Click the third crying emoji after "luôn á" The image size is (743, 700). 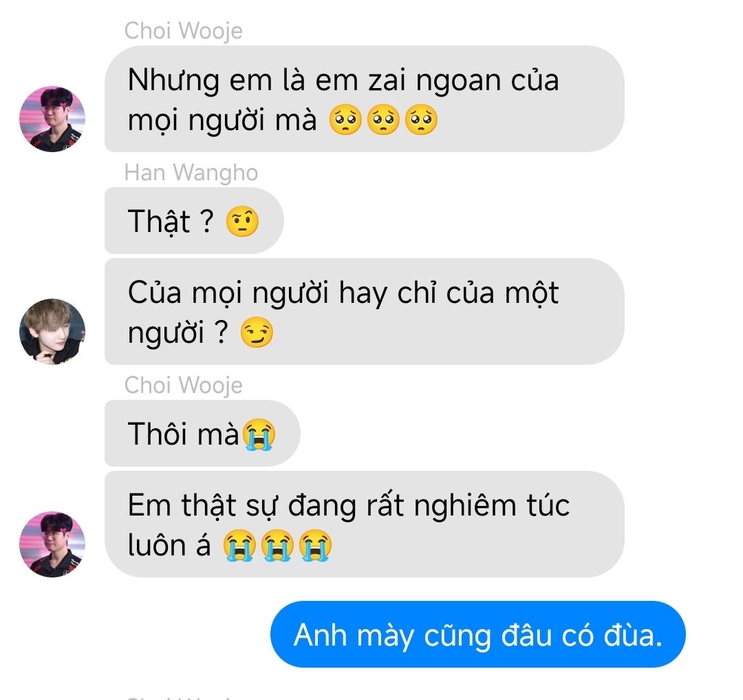pyautogui.click(x=316, y=545)
